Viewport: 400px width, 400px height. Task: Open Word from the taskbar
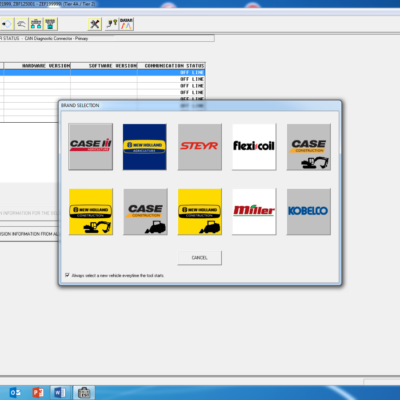[60, 393]
